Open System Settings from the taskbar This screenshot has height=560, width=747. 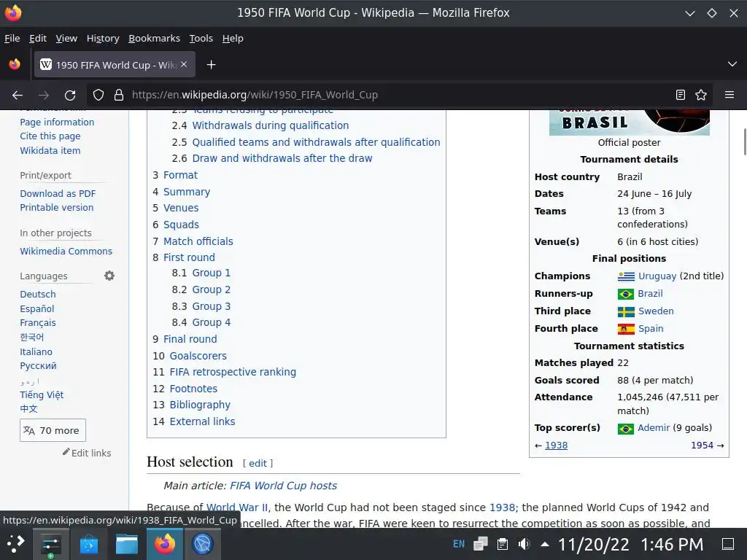coord(50,544)
